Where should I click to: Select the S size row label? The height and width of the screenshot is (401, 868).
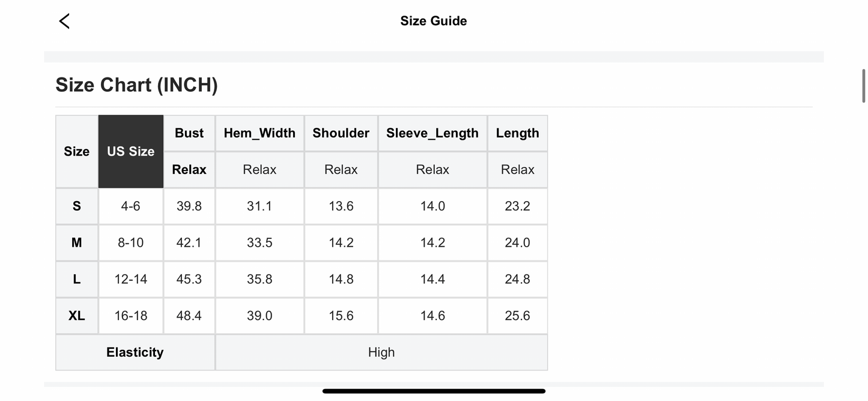point(77,206)
